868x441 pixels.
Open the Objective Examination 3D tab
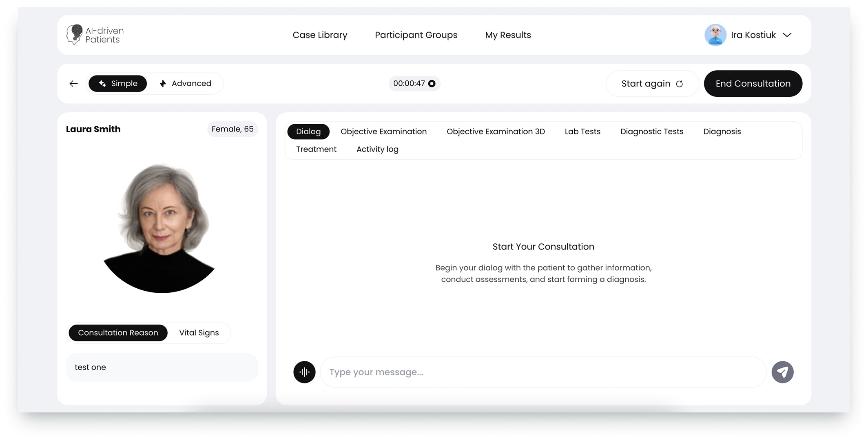coord(495,131)
